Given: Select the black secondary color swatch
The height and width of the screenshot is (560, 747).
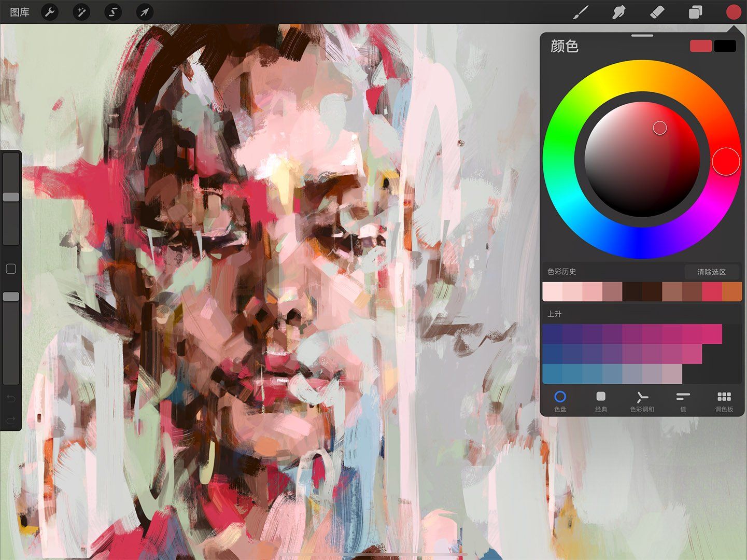Looking at the screenshot, I should 725,46.
